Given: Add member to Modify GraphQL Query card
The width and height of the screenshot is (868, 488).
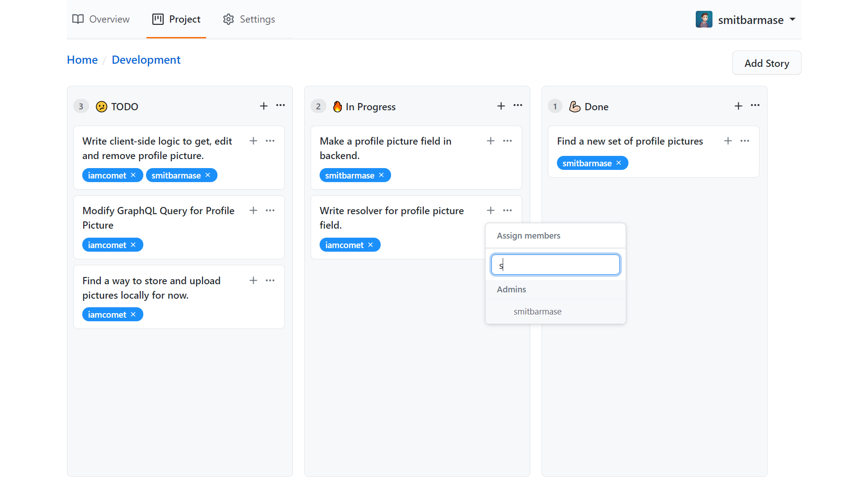Looking at the screenshot, I should (253, 211).
